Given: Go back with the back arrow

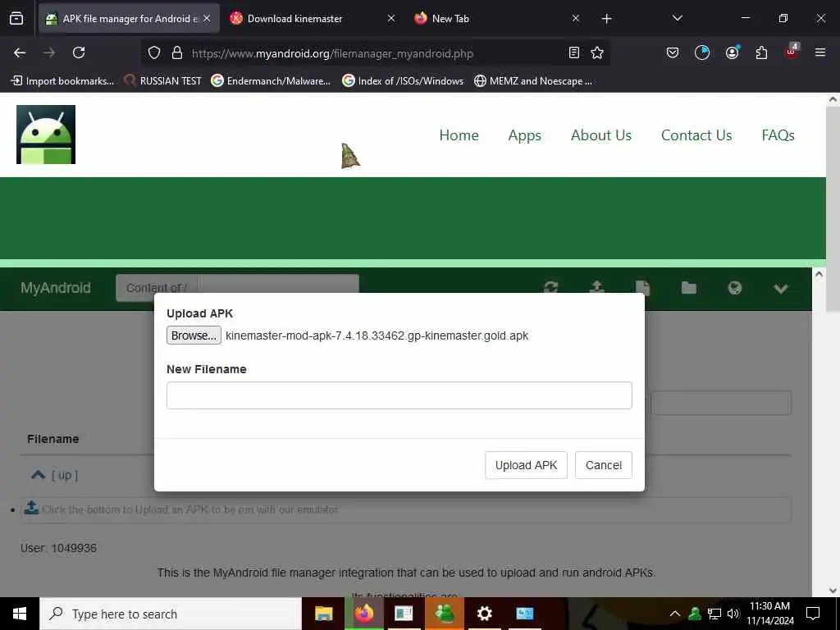Looking at the screenshot, I should (20, 52).
